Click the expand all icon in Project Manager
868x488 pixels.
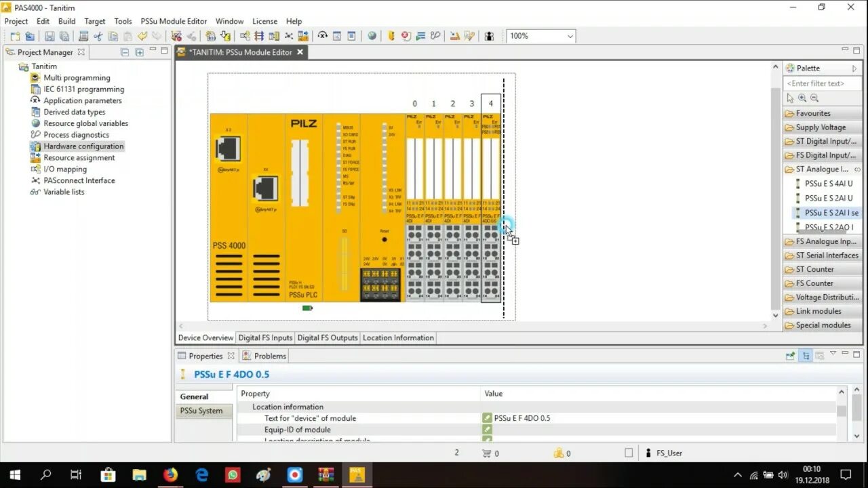point(140,52)
